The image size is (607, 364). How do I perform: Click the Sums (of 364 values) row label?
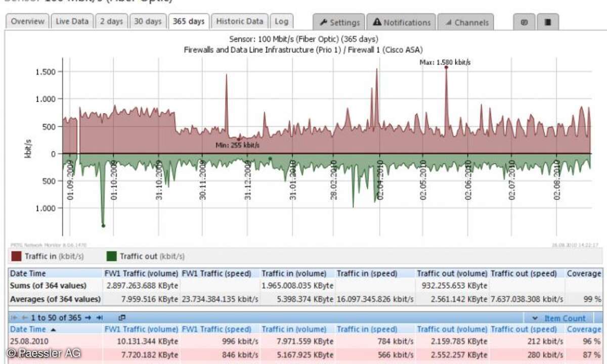(x=48, y=286)
